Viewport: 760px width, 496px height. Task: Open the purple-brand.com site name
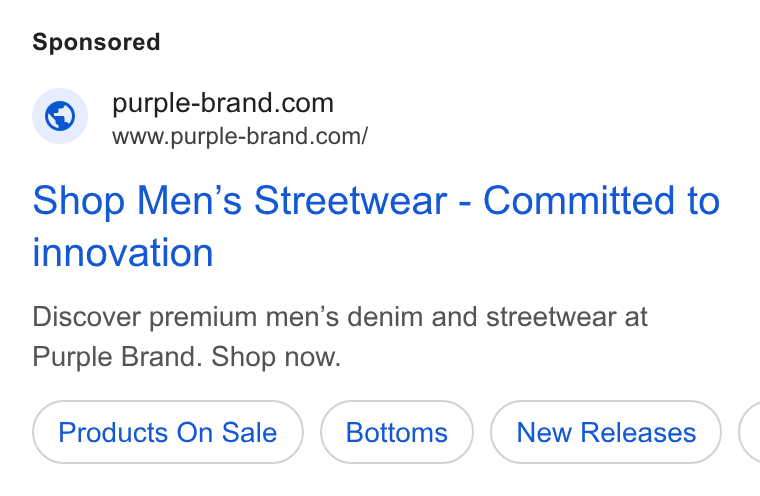tap(223, 103)
